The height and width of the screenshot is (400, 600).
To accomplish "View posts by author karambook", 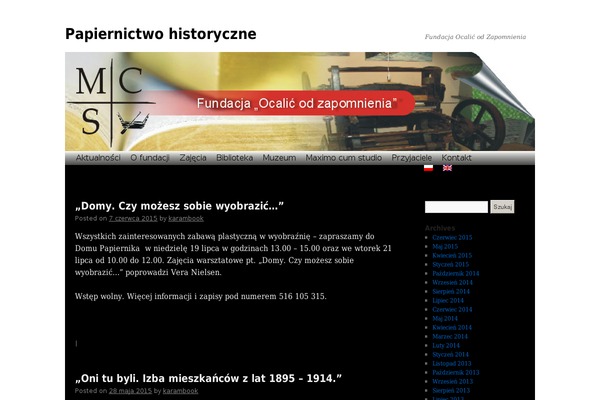I will click(185, 218).
